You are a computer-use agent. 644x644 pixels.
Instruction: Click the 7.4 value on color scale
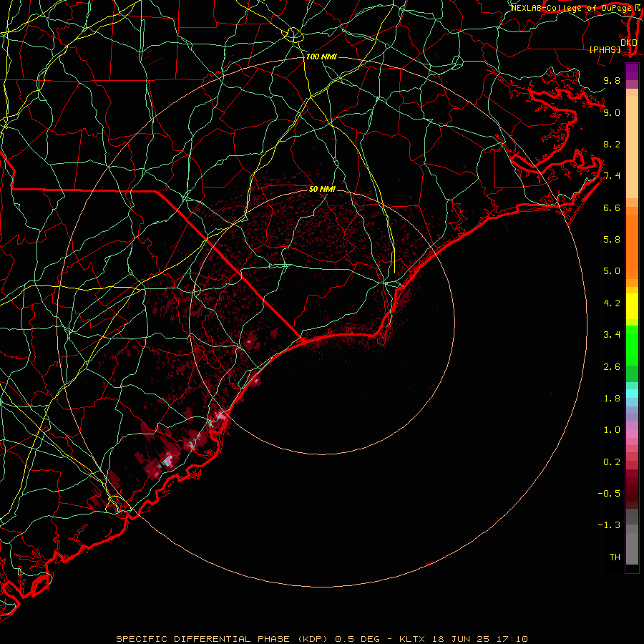(612, 176)
